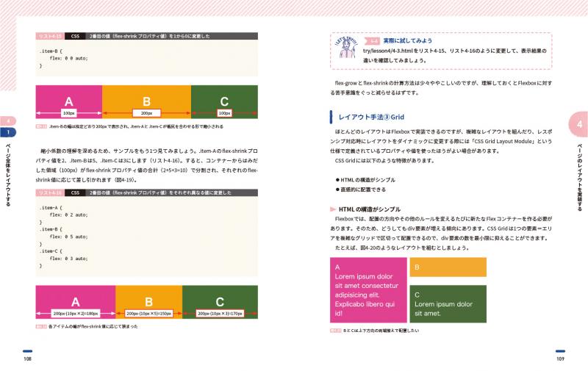
Task: Click the first listing title about changing 1から0
Action: [149, 36]
